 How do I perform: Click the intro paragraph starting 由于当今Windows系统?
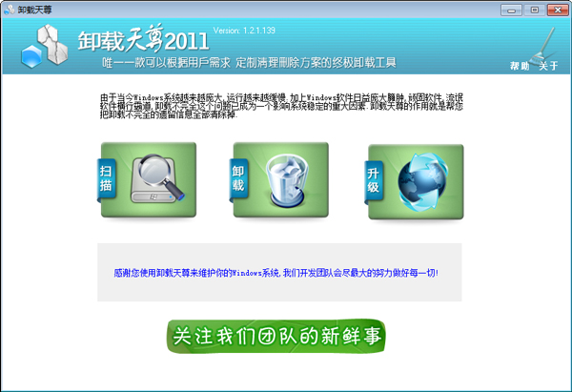pos(281,106)
